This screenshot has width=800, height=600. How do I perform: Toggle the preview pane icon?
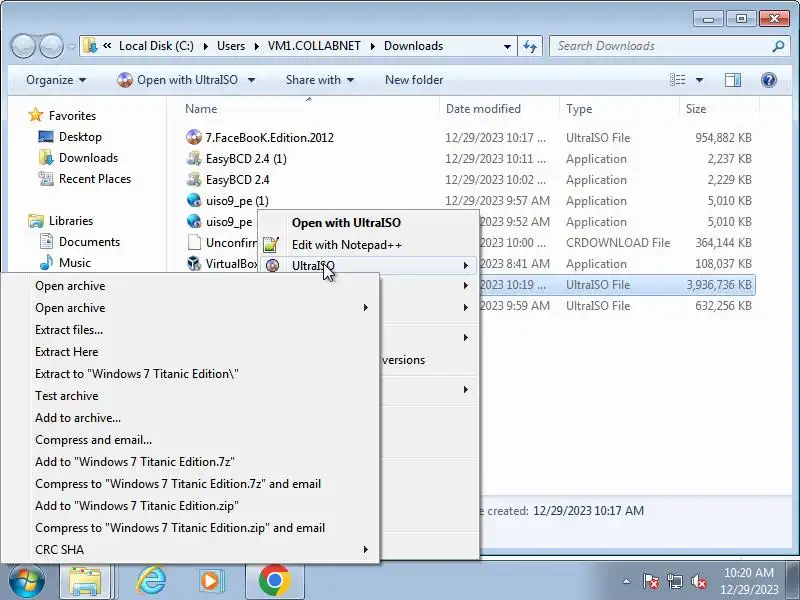[733, 80]
